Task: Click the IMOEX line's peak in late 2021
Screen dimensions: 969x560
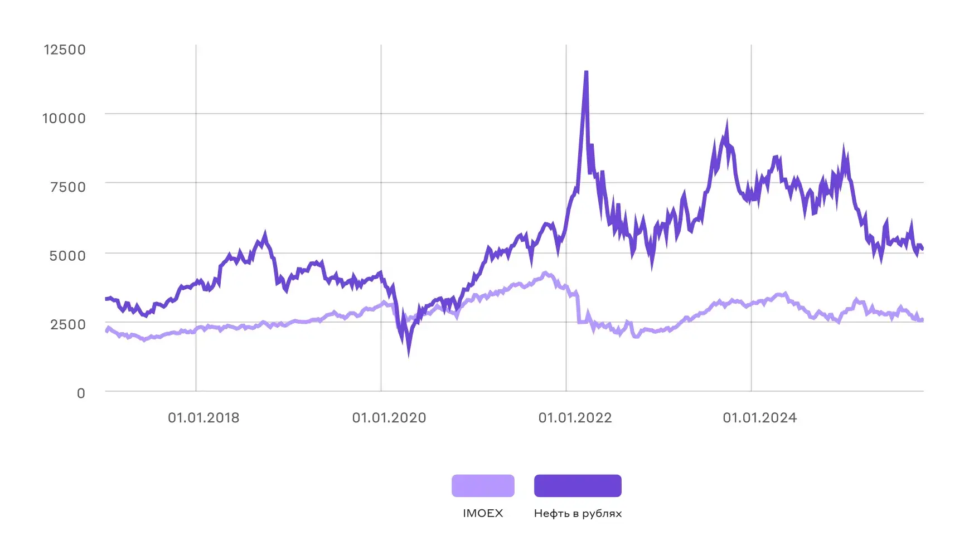Action: 546,274
